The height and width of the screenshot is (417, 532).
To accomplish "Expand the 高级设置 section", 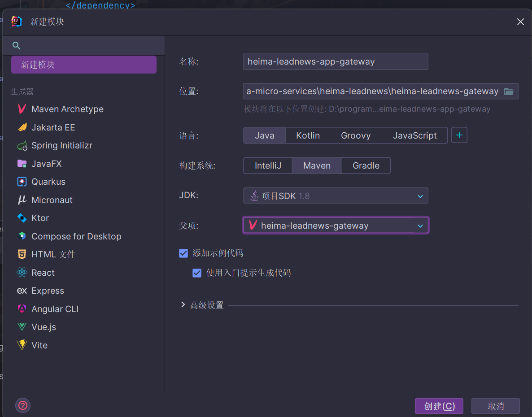I will click(183, 305).
